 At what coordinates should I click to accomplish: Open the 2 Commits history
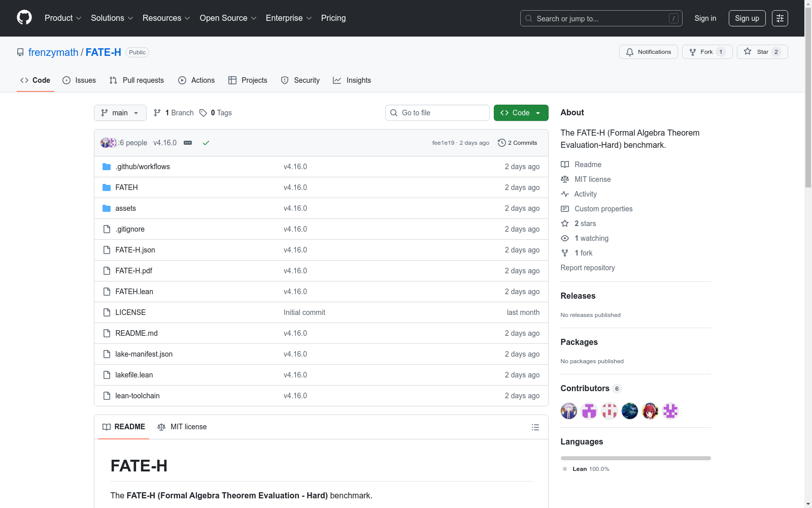518,143
